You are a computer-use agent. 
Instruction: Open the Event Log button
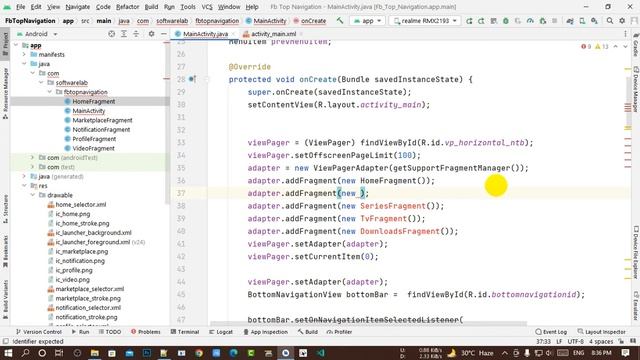551,332
